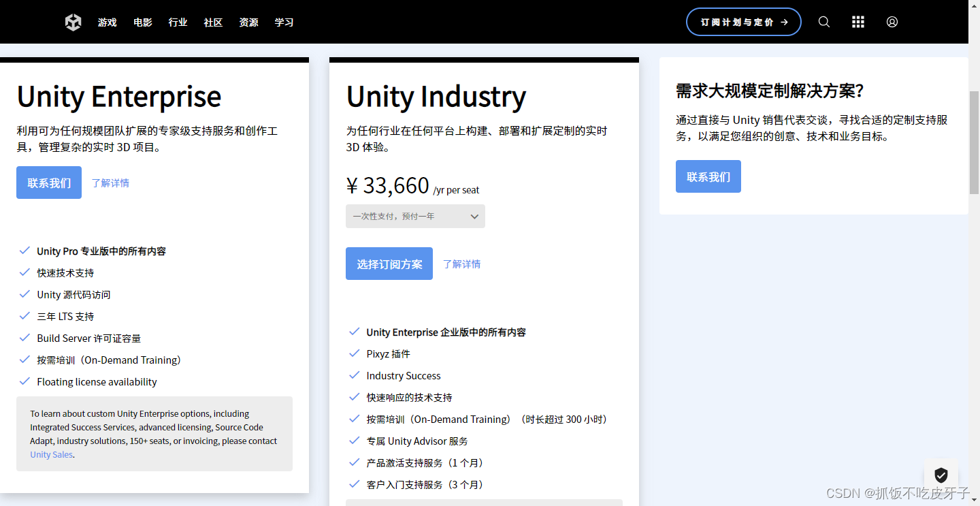This screenshot has width=980, height=506.
Task: Open the 行业 nav menu
Action: pos(178,22)
